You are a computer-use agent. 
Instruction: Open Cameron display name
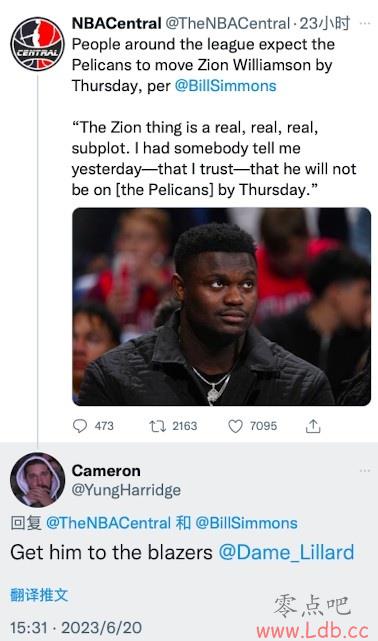pos(106,471)
